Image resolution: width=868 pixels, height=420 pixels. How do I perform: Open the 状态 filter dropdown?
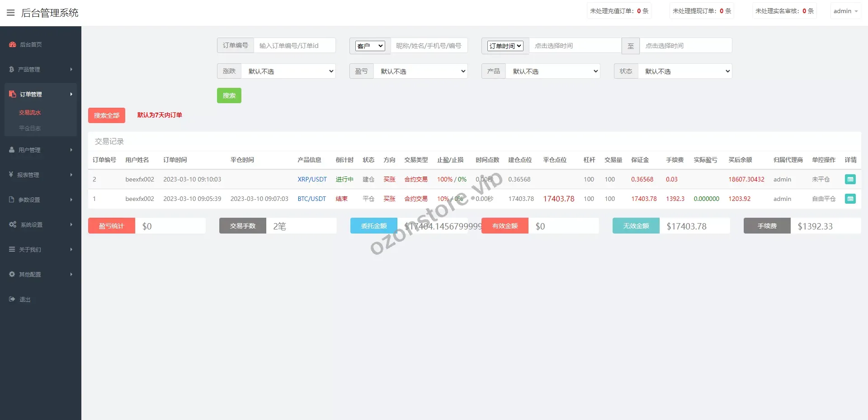click(685, 71)
